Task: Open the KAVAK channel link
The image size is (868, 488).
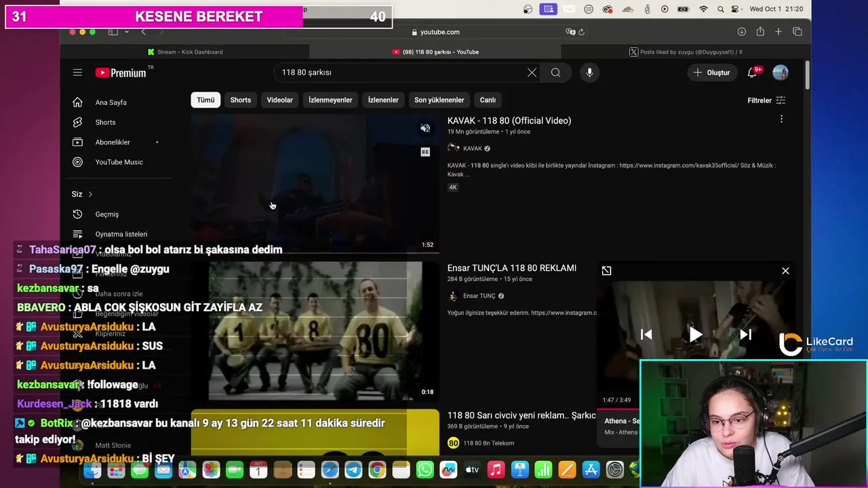Action: point(473,148)
